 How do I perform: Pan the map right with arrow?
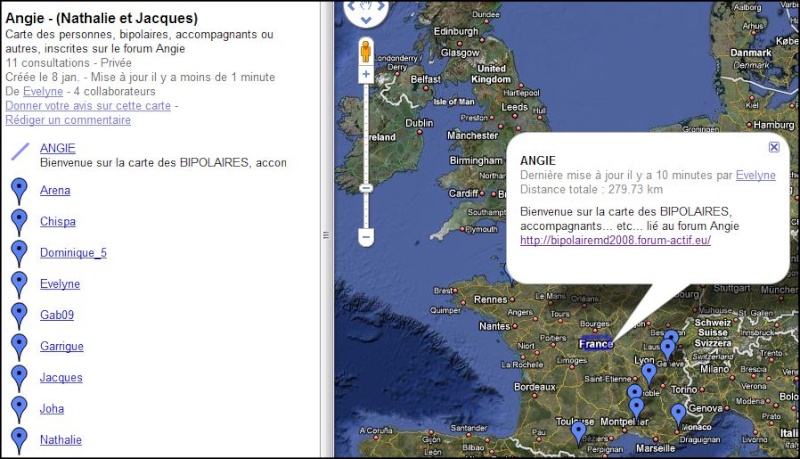(381, 7)
